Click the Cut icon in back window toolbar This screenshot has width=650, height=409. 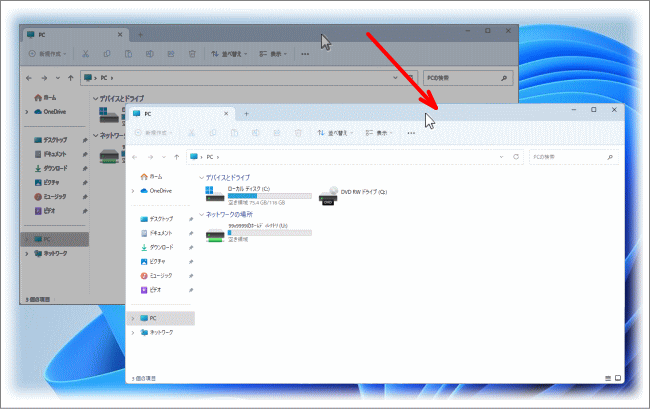coord(85,54)
